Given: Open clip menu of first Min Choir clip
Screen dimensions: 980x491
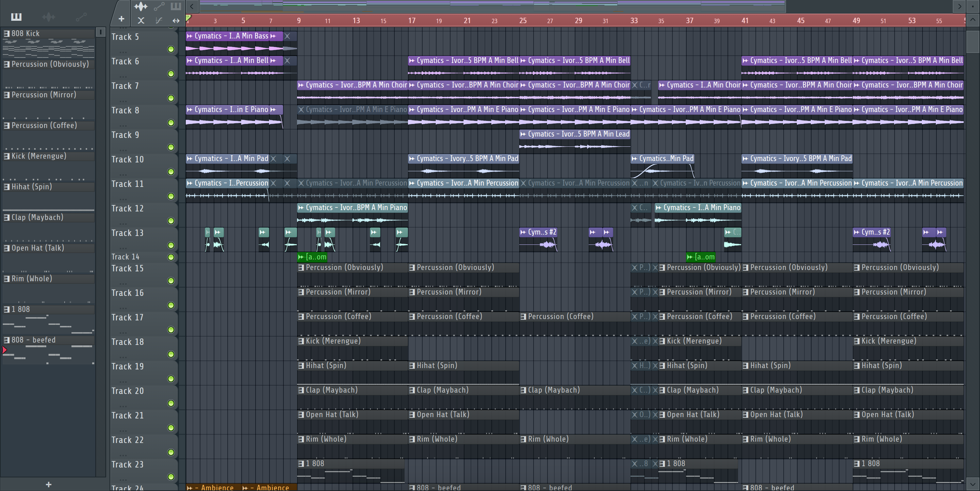Looking at the screenshot, I should 301,85.
